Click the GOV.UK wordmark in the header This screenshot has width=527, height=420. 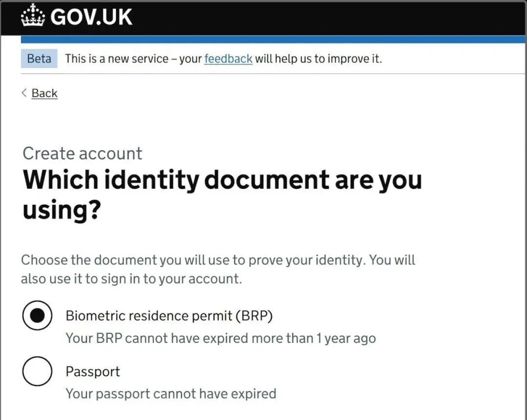91,17
